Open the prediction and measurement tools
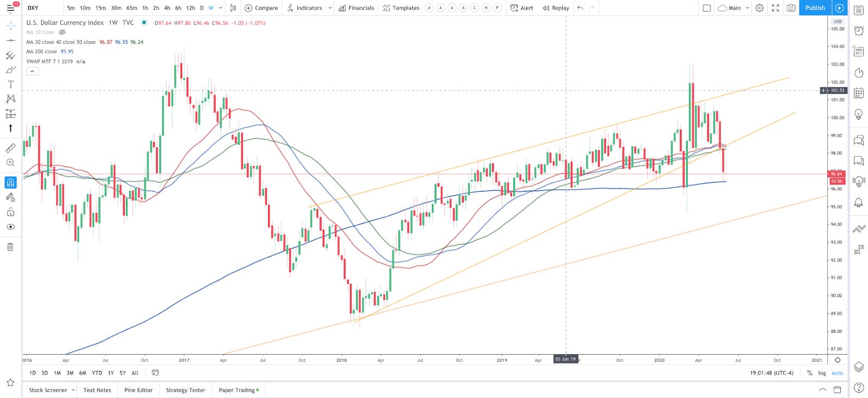The height and width of the screenshot is (398, 868). coord(10,113)
